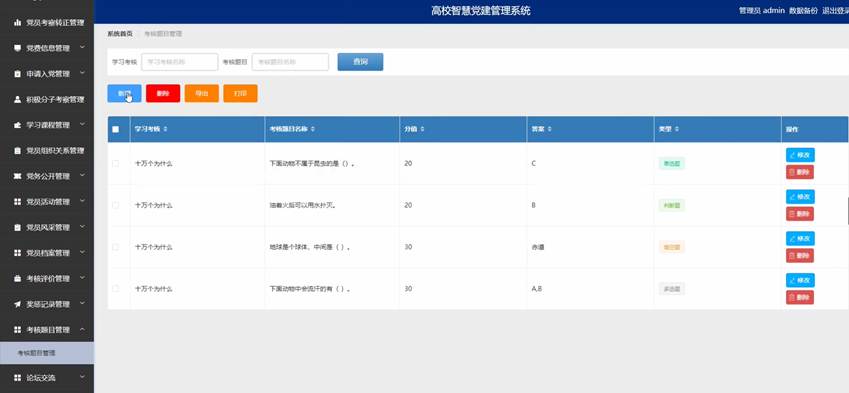This screenshot has height=393, width=849.
Task: Select the highlighted 考核题目管理 submenu item
Action: [x=47, y=353]
